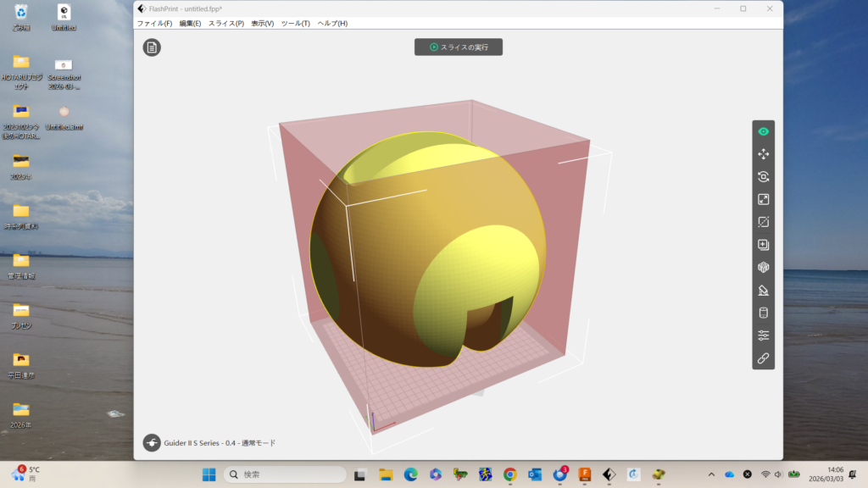Click the link/connect icon in right toolbar

point(763,358)
